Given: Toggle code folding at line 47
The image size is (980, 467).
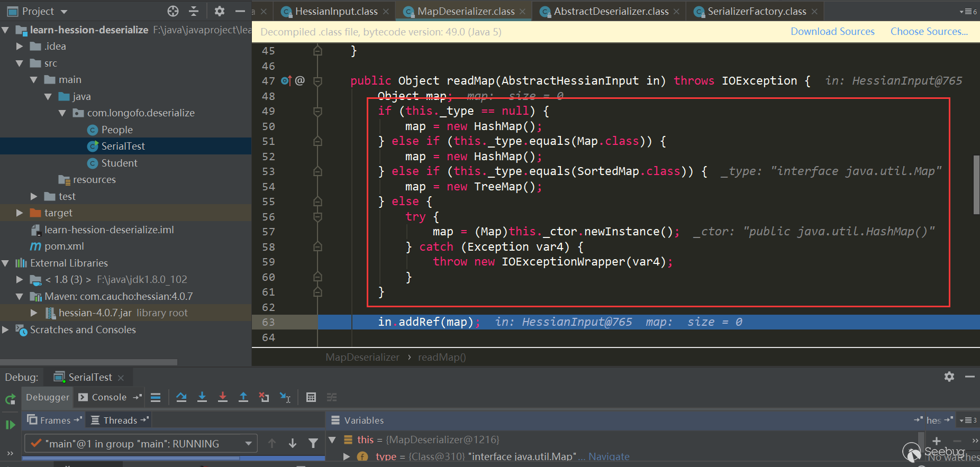Looking at the screenshot, I should click(317, 81).
